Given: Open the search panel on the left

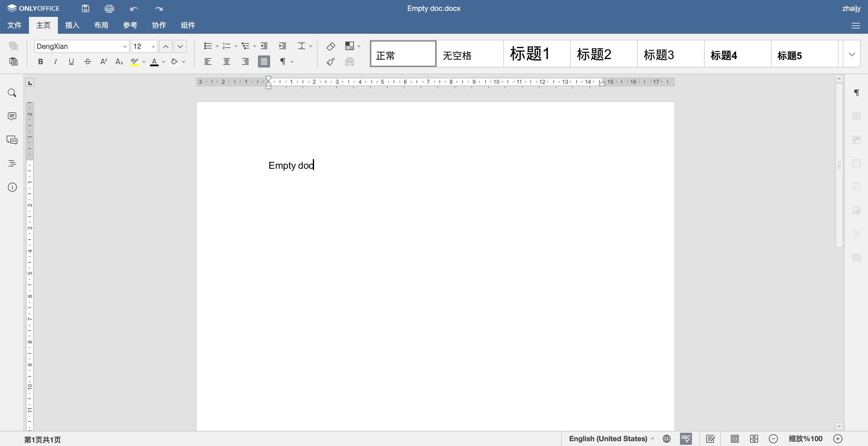Looking at the screenshot, I should click(x=12, y=93).
